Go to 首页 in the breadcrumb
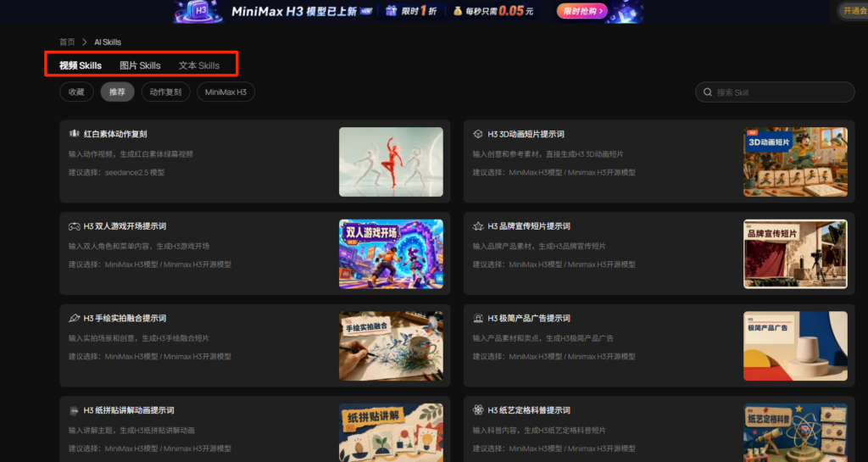Screen dimensions: 868x462 [x=67, y=42]
